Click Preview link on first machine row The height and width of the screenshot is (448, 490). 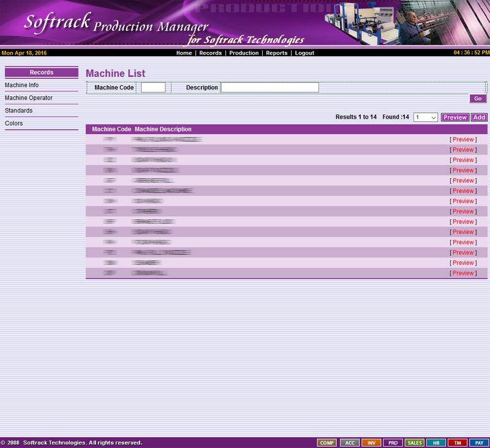[x=463, y=140]
